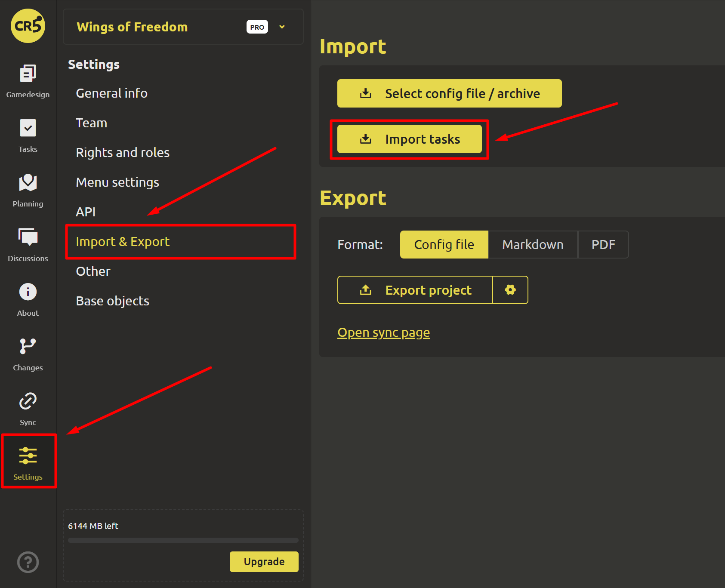Open the Planning map icon
This screenshot has width=725, height=588.
coord(28,183)
